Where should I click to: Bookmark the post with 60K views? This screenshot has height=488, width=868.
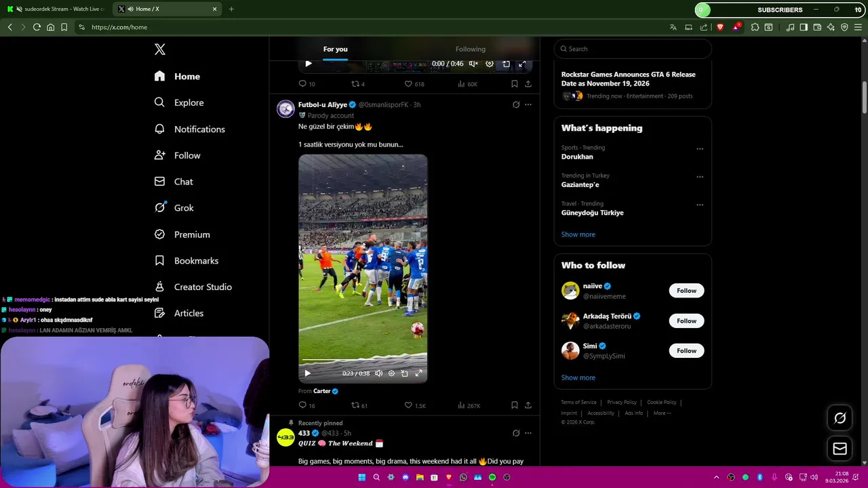point(514,84)
